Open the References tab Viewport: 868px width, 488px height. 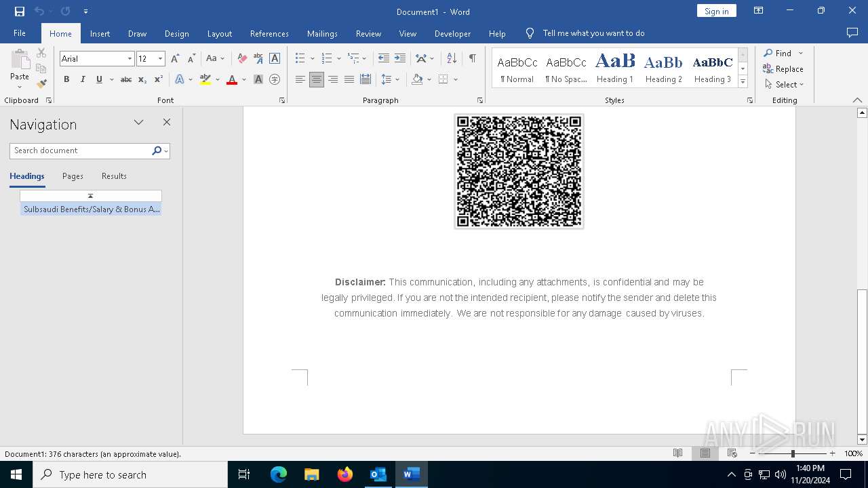coord(269,33)
